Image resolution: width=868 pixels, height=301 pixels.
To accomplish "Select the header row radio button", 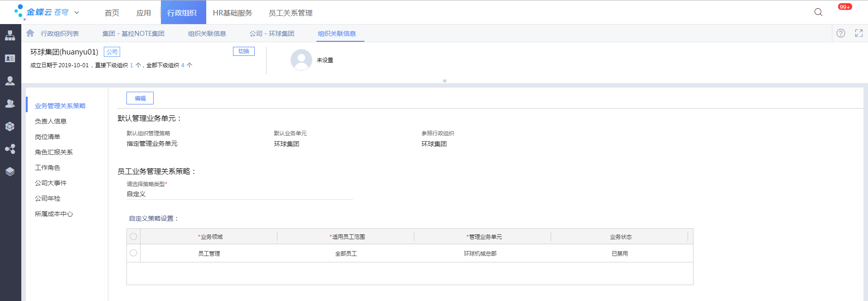I will coord(133,237).
